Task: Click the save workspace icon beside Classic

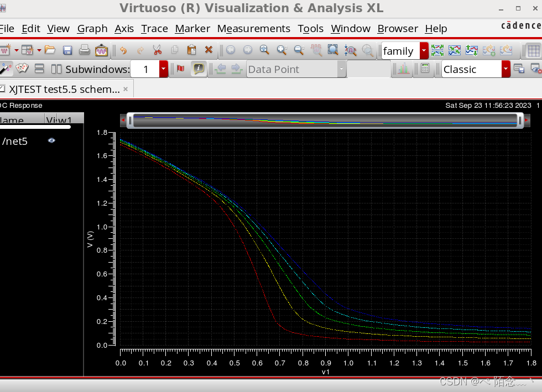Action: [519, 69]
